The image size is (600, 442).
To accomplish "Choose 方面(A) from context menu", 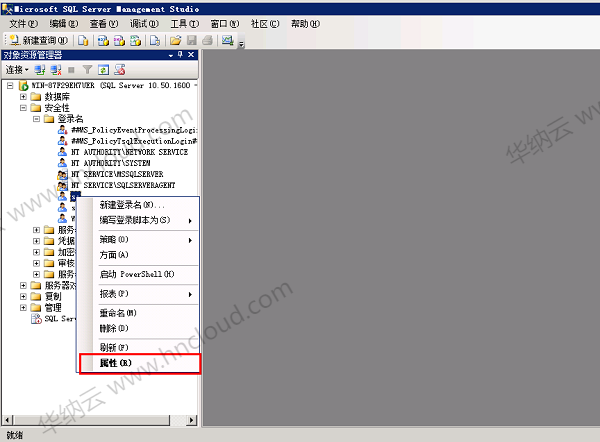I will (139, 255).
